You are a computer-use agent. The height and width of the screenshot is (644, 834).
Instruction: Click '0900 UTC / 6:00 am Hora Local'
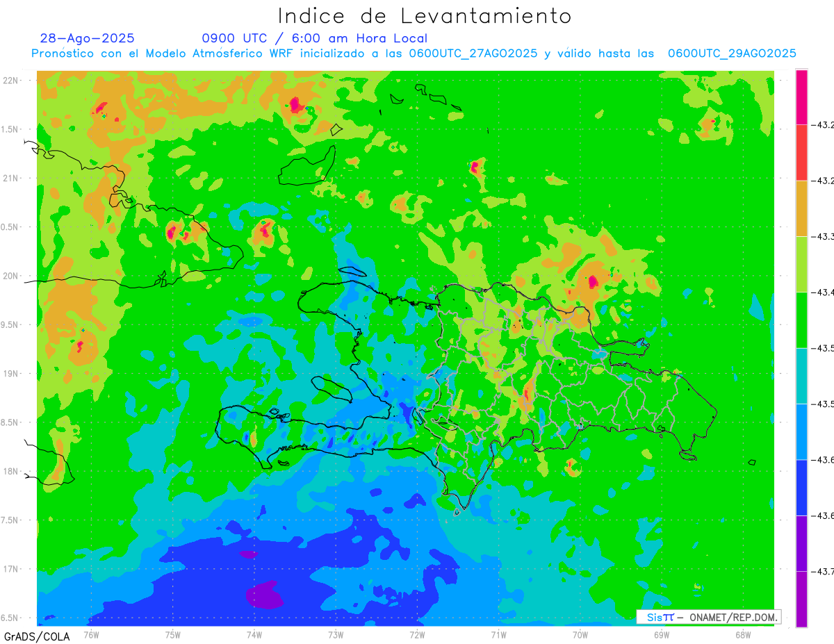point(315,39)
